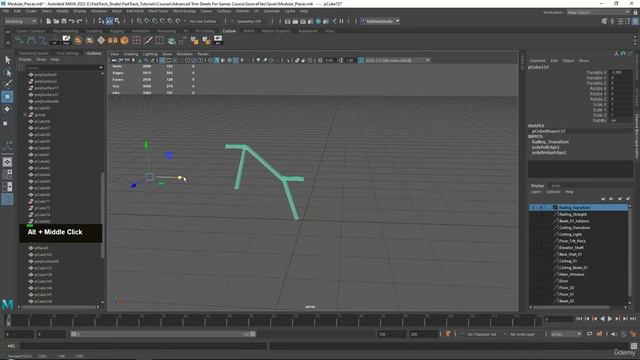Open Options menu in Layer Editor
The width and height of the screenshot is (640, 360).
coord(553,191)
